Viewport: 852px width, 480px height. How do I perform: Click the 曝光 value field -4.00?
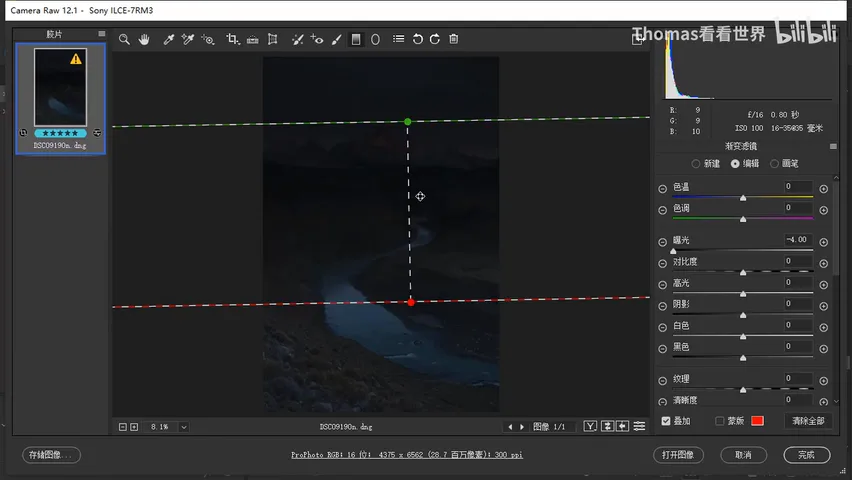[797, 240]
